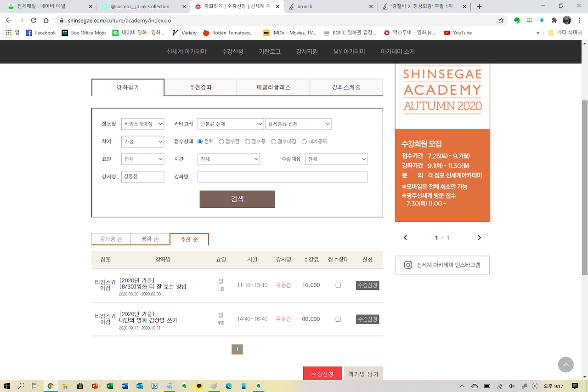Select the 접수마감 radio button
The height and width of the screenshot is (392, 588).
(x=273, y=142)
